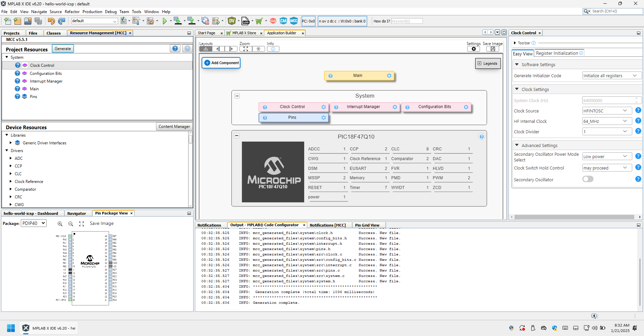
Task: Run the main project
Action: 165,21
